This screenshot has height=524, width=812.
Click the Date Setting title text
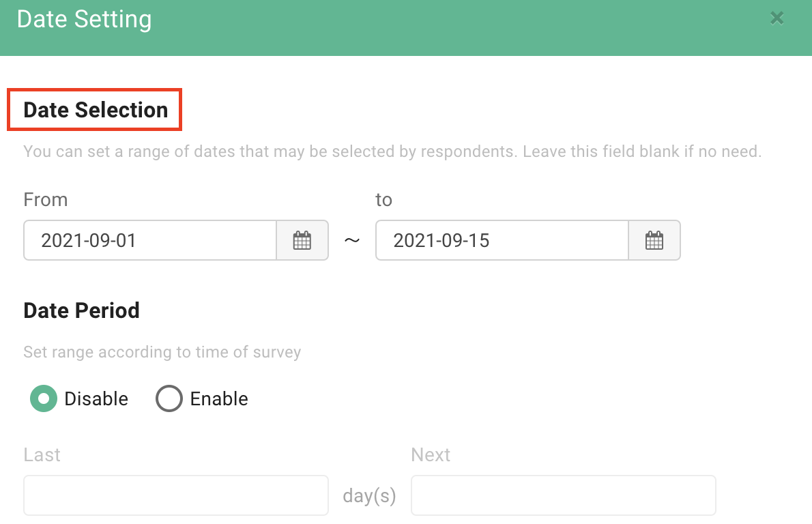pyautogui.click(x=84, y=19)
